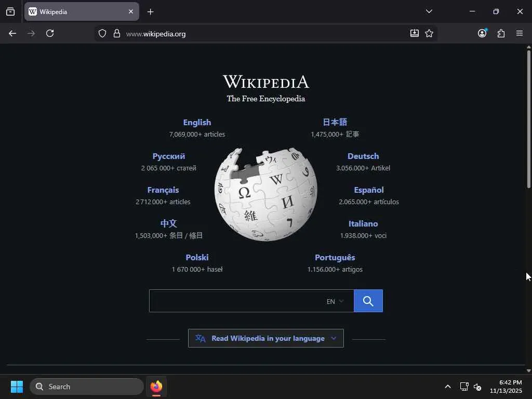Open Français Wikipedia link
Image resolution: width=532 pixels, height=399 pixels.
point(163,190)
